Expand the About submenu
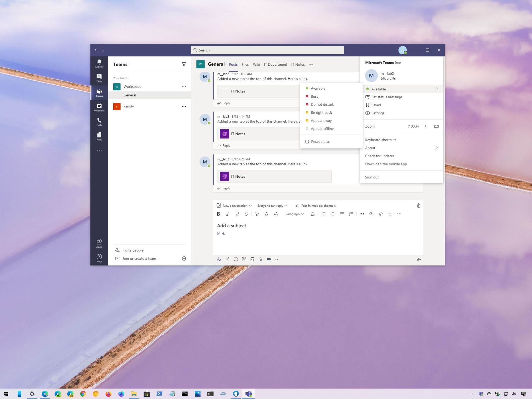Image resolution: width=532 pixels, height=399 pixels. click(x=401, y=147)
